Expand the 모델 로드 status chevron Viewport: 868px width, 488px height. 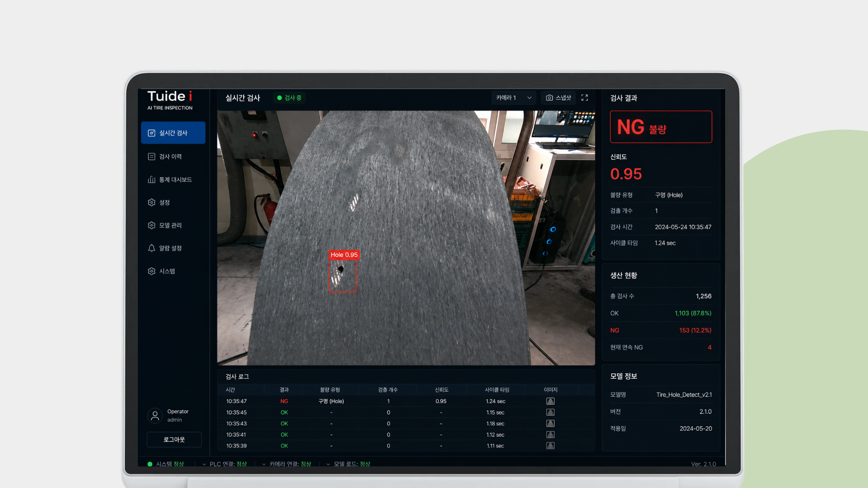pos(328,464)
